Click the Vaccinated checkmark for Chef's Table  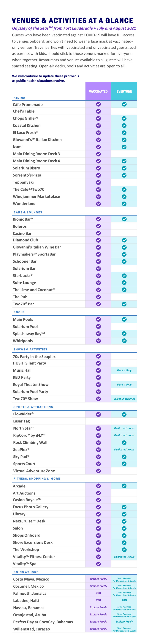pos(98,111)
